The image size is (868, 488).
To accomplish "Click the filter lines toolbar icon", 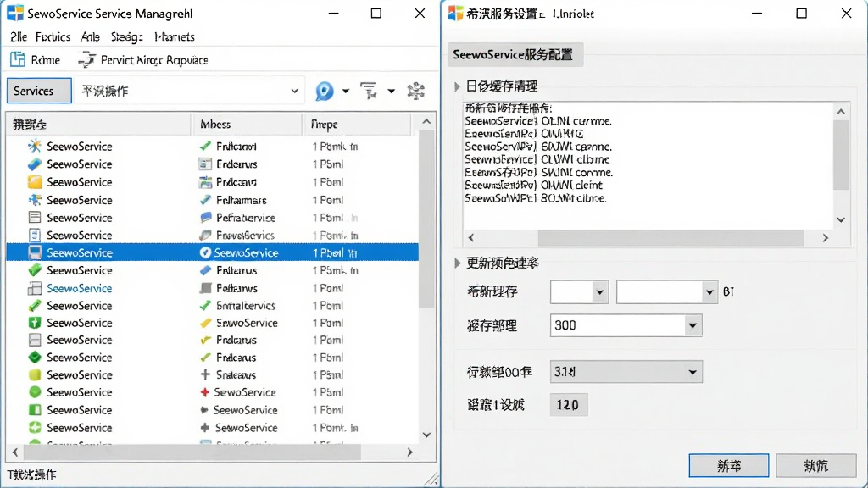I will click(x=369, y=91).
